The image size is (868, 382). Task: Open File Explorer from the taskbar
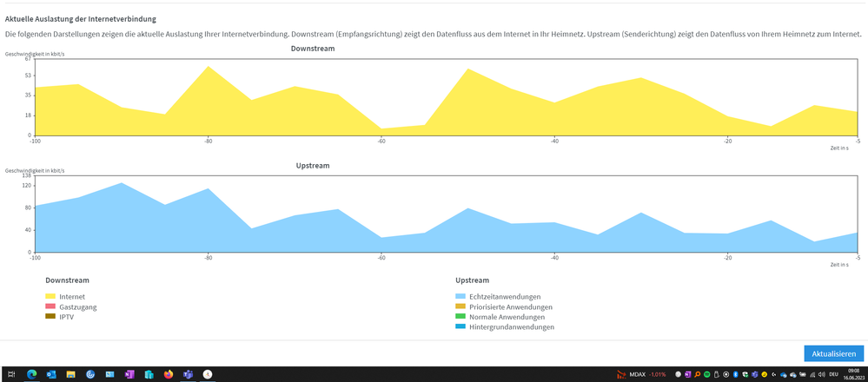pyautogui.click(x=71, y=374)
